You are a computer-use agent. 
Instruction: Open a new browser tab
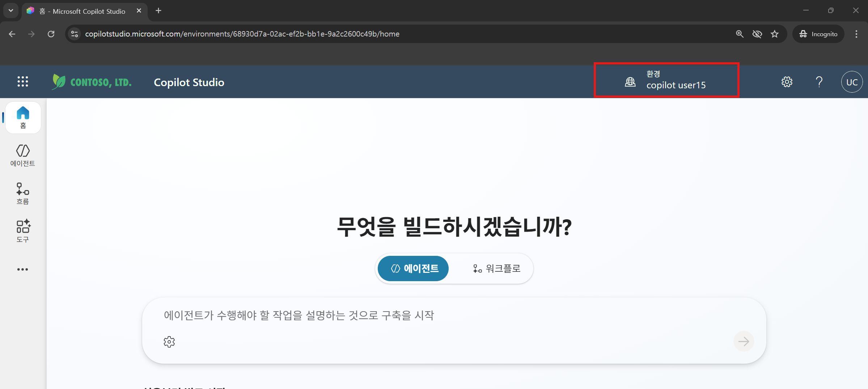158,11
